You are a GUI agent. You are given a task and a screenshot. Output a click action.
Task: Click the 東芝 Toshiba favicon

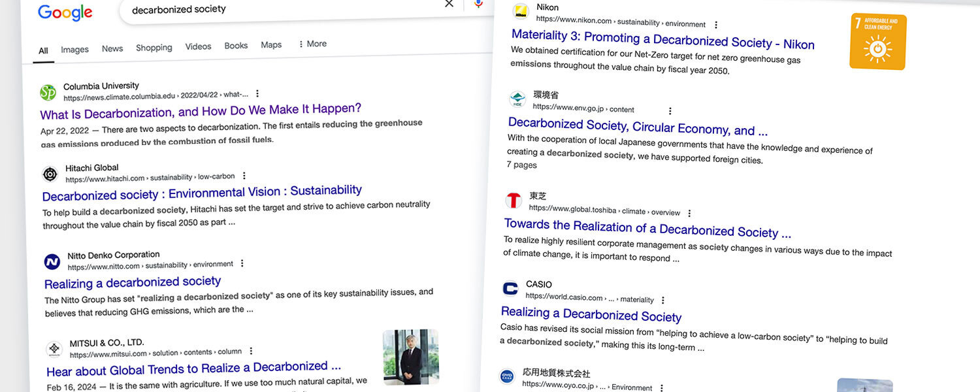point(514,201)
